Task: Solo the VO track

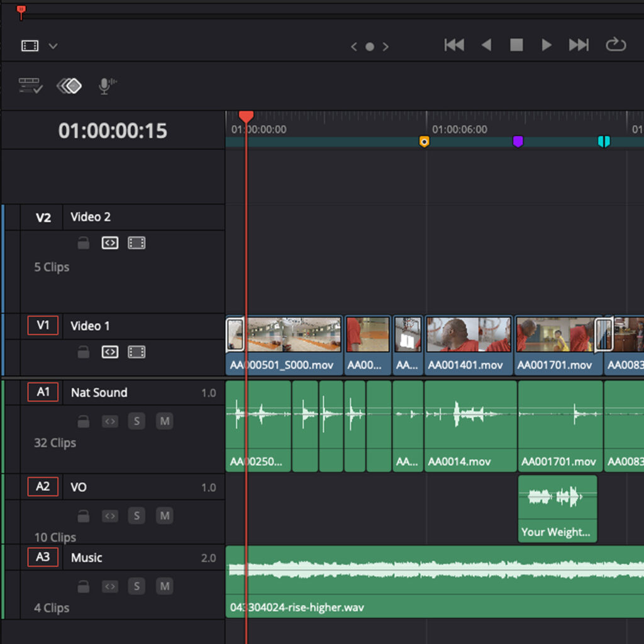Action: (x=136, y=516)
